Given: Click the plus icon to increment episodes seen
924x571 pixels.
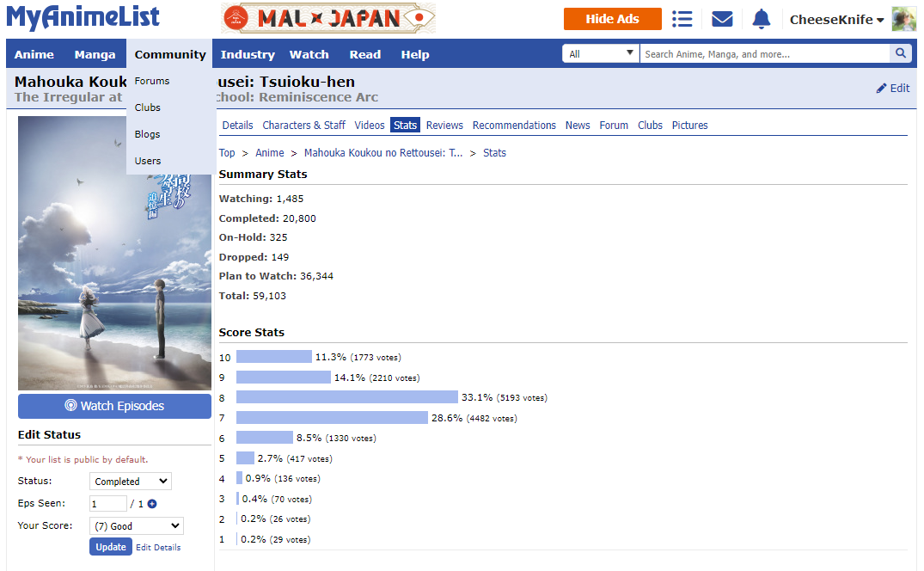Looking at the screenshot, I should pos(152,504).
